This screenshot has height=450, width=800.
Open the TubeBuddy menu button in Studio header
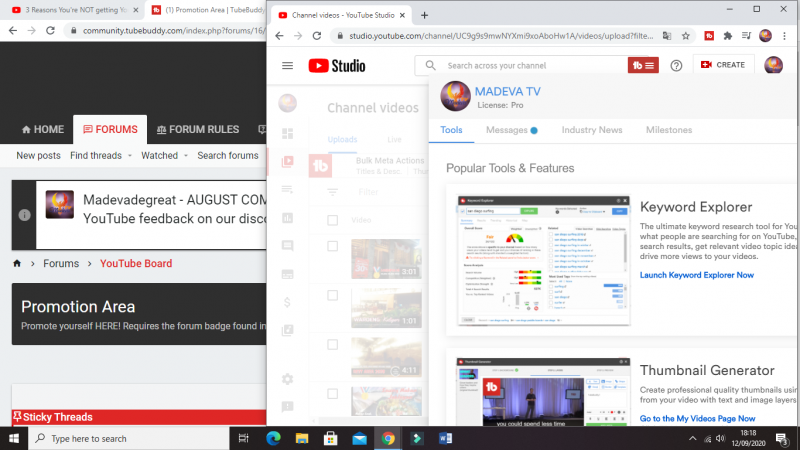click(x=642, y=65)
